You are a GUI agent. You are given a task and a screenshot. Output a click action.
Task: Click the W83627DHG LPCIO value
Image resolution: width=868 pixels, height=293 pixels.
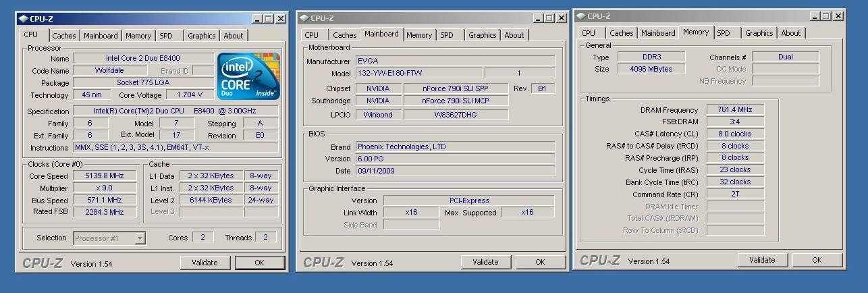456,115
